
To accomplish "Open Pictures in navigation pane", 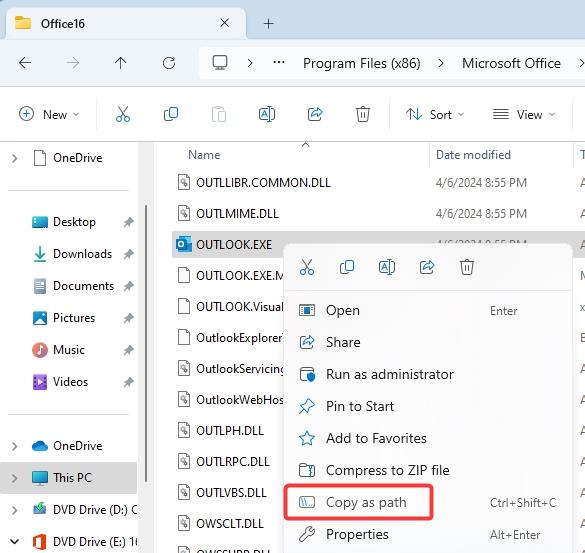I will [74, 318].
